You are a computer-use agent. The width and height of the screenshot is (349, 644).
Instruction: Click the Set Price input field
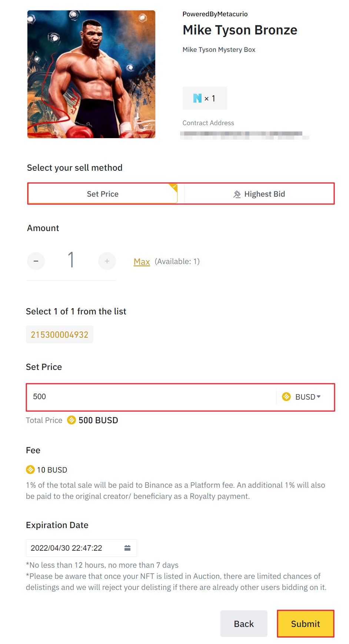[x=148, y=397]
